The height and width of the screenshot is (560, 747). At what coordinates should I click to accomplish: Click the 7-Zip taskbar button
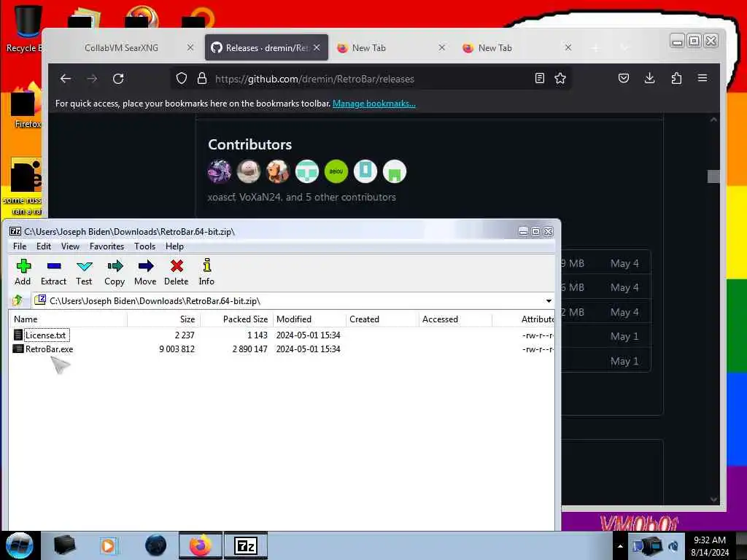(x=246, y=545)
